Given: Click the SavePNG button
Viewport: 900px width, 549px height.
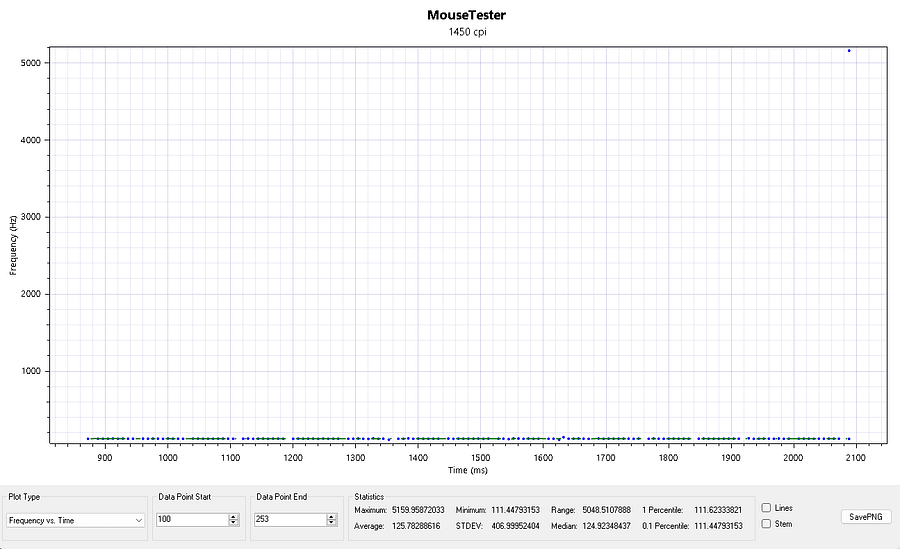Looking at the screenshot, I should click(866, 517).
